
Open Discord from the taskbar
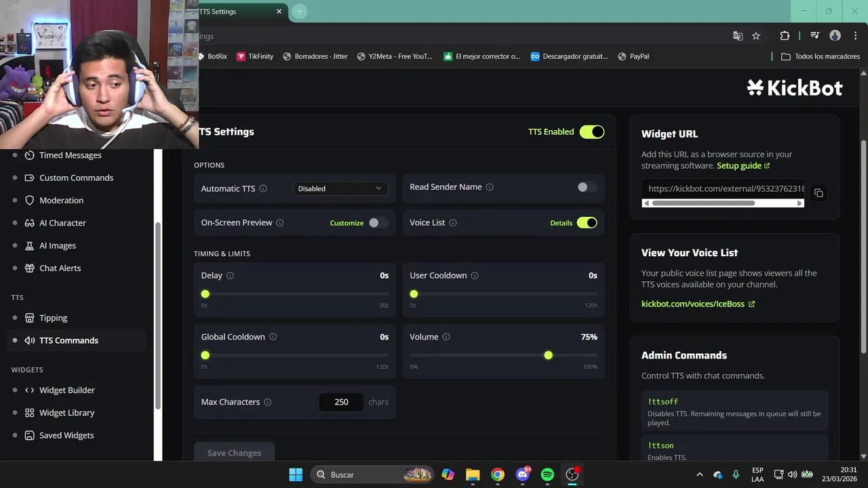click(x=522, y=474)
